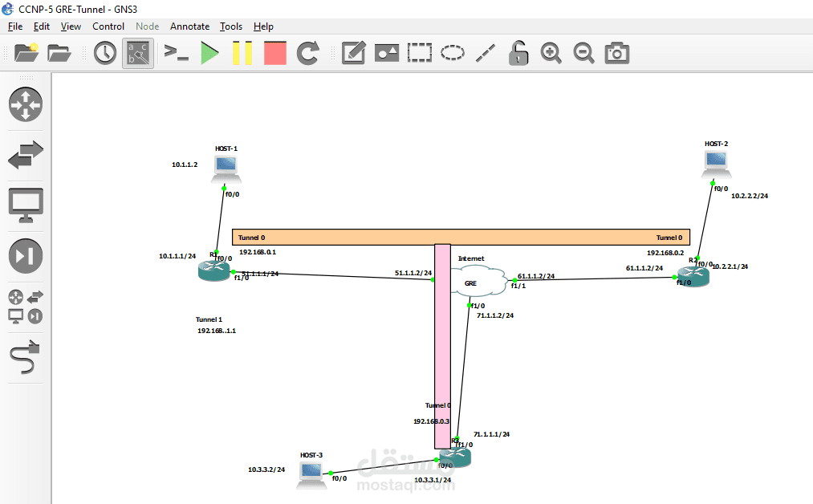Open a project with the folder icon
The height and width of the screenshot is (504, 813).
pyautogui.click(x=59, y=53)
